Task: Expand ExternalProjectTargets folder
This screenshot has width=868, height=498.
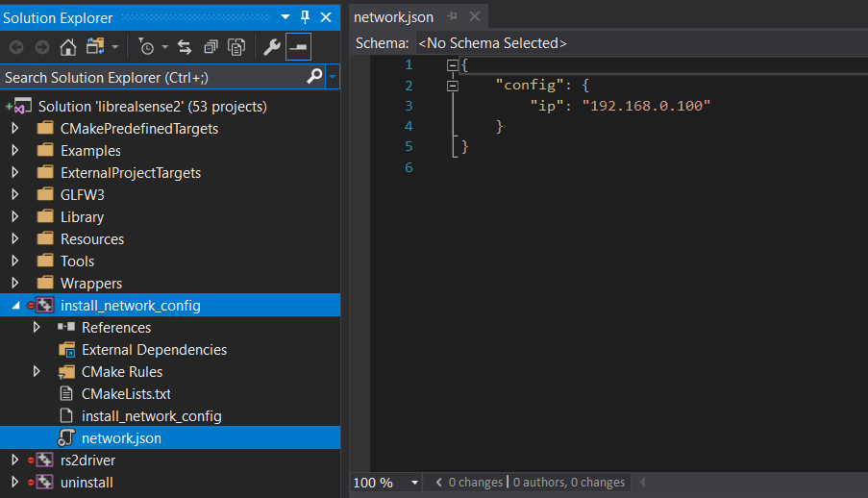Action: pos(15,172)
